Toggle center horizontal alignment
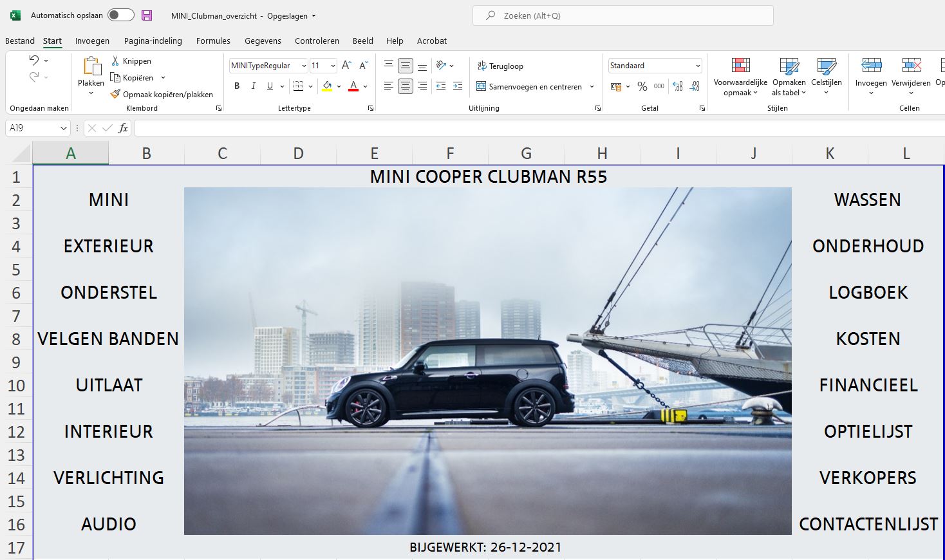Screen dimensions: 945x560 pos(405,86)
